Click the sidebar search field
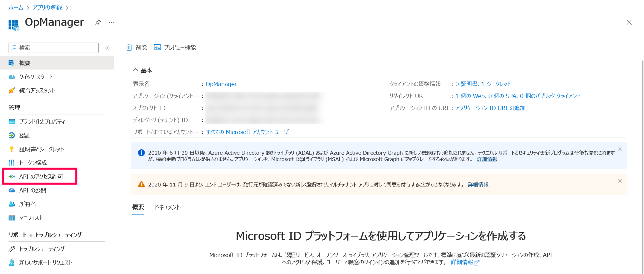Viewport: 644px width, 274px height. point(53,47)
